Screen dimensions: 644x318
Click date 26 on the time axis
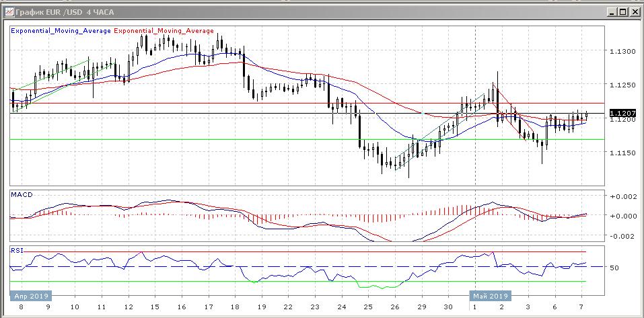(396, 306)
